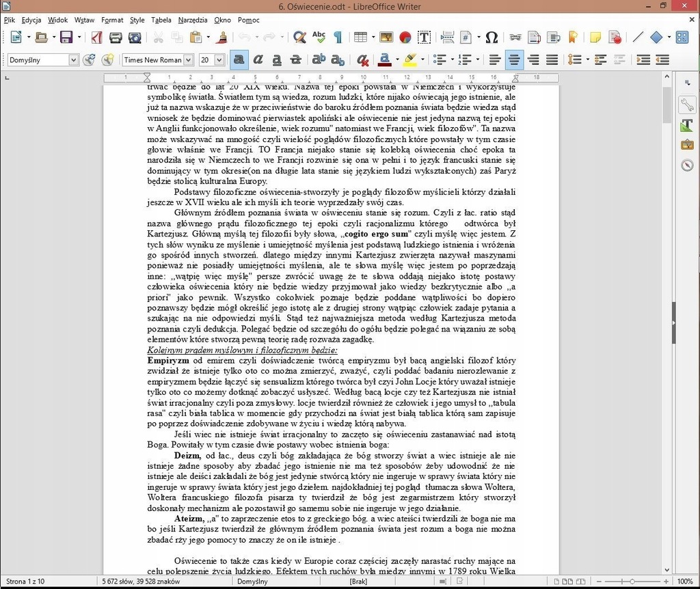Expand the bullet list dropdown arrow
The height and width of the screenshot is (589, 700).
point(453,60)
